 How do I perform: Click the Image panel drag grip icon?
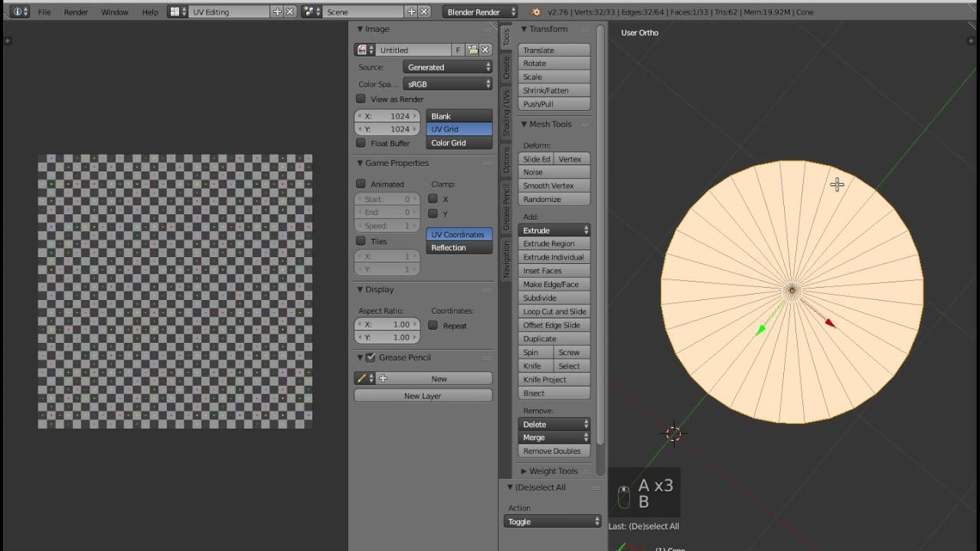(x=488, y=29)
